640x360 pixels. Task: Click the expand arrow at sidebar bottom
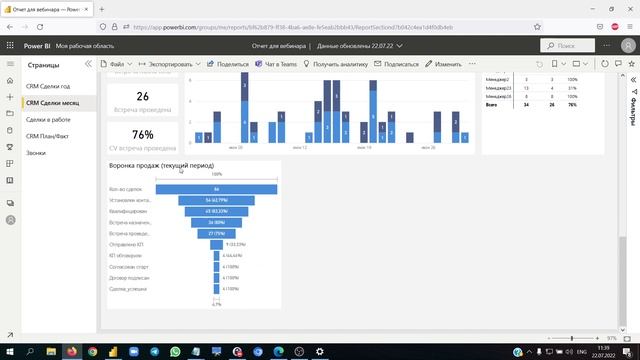pos(10,335)
